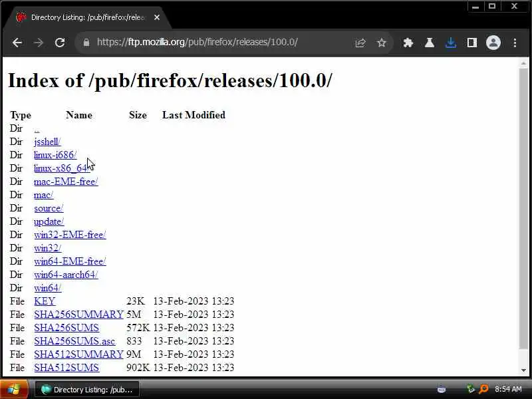Click the taskbar clock showing 8:54 AM
Viewport: 532px width, 399px height.
pos(508,389)
